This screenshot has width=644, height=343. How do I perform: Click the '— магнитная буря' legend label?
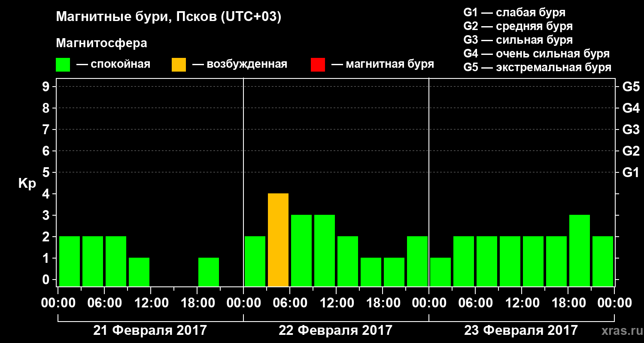(383, 64)
